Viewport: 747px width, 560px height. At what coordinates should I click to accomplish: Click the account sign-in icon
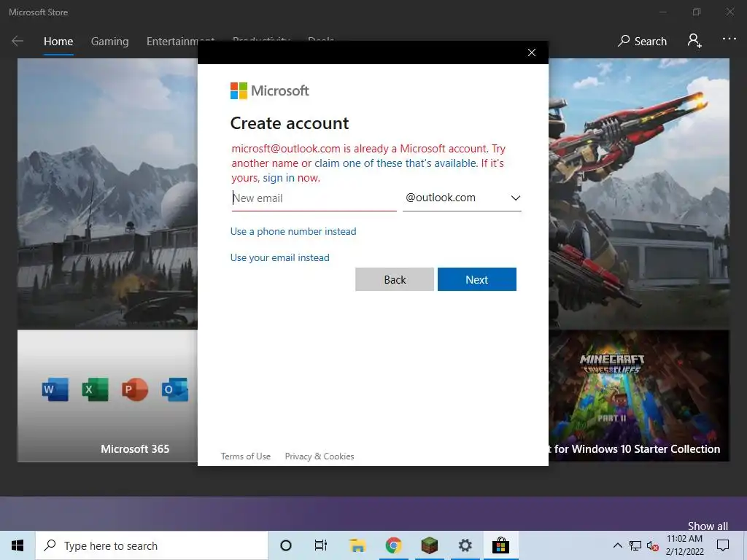(694, 41)
